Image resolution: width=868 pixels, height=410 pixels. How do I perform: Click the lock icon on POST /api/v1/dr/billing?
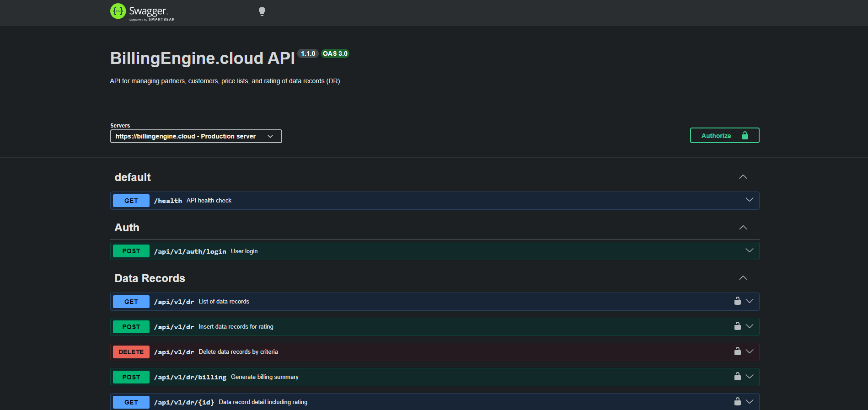[x=737, y=376]
